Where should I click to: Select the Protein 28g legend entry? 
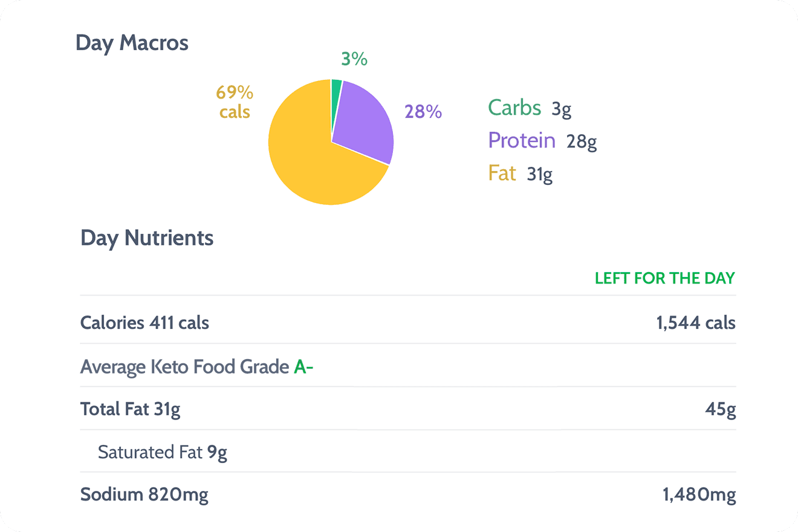pyautogui.click(x=542, y=141)
